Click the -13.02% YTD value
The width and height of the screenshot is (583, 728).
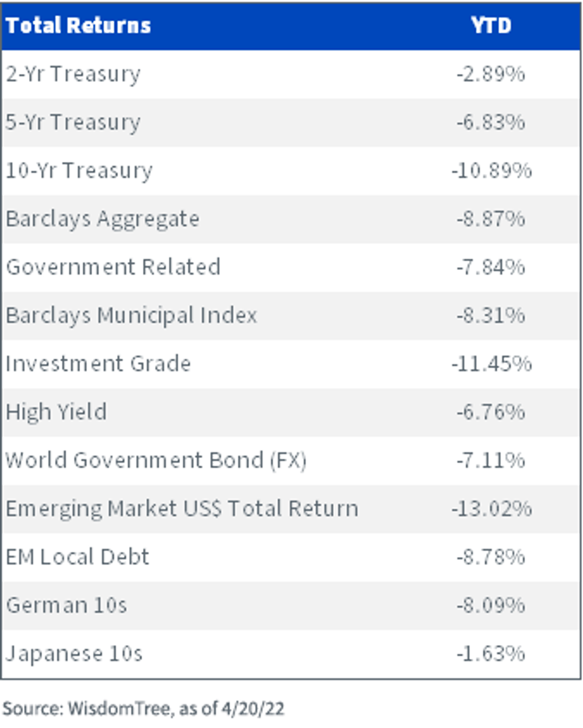click(492, 509)
